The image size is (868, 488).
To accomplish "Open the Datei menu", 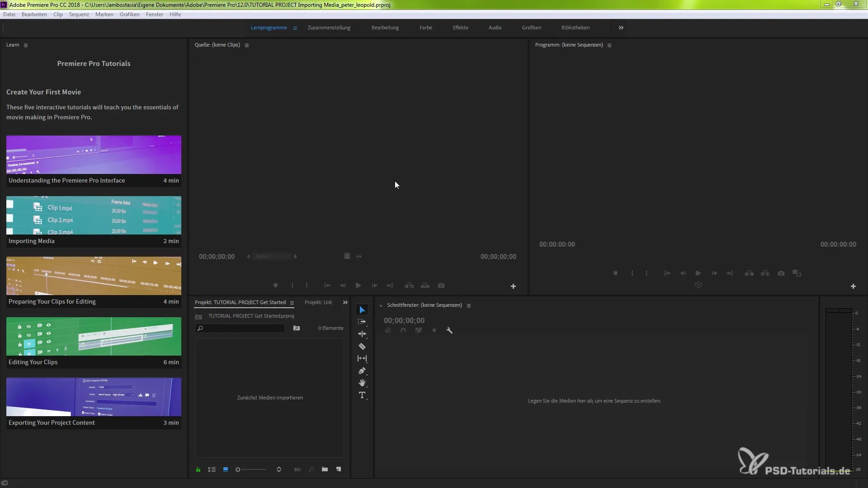I will click(9, 14).
